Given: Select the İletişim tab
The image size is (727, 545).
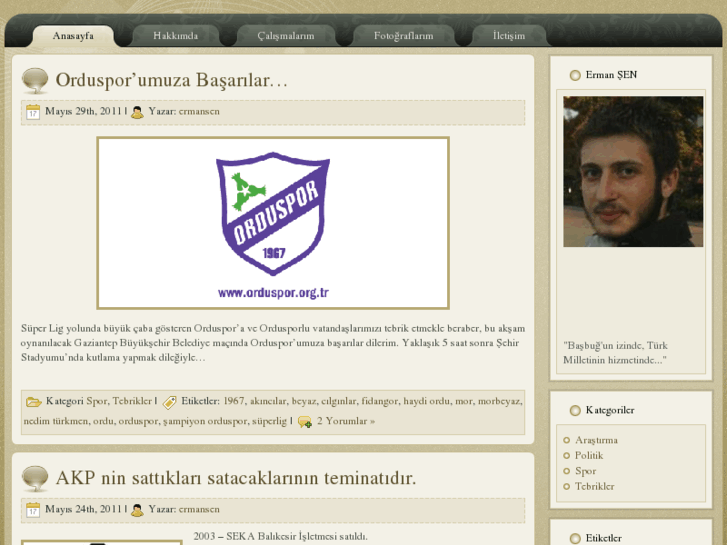Looking at the screenshot, I should [509, 36].
